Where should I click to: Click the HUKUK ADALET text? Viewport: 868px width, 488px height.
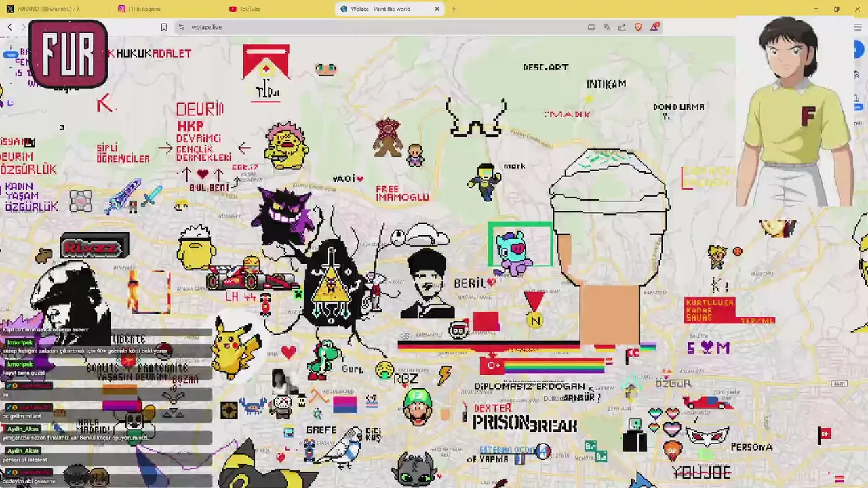pos(154,54)
